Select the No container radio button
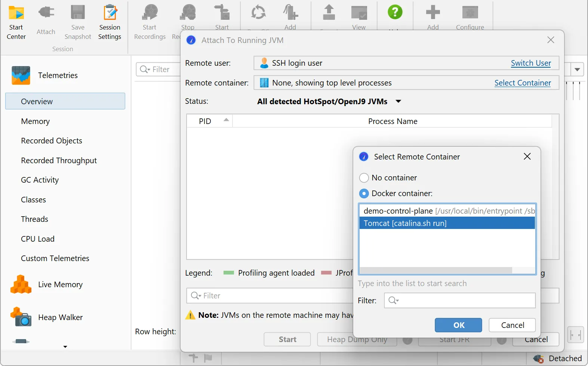The width and height of the screenshot is (588, 366). coord(364,178)
